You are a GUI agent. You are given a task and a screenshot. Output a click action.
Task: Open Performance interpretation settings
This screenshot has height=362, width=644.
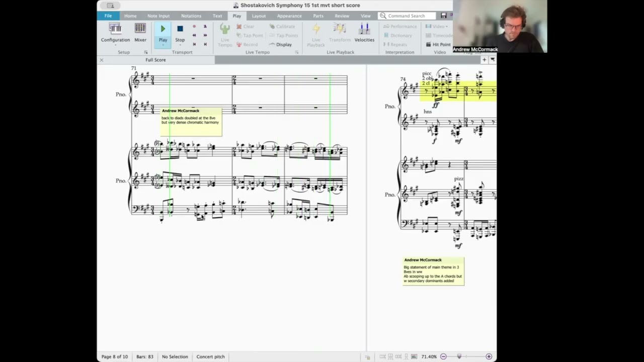point(400,26)
